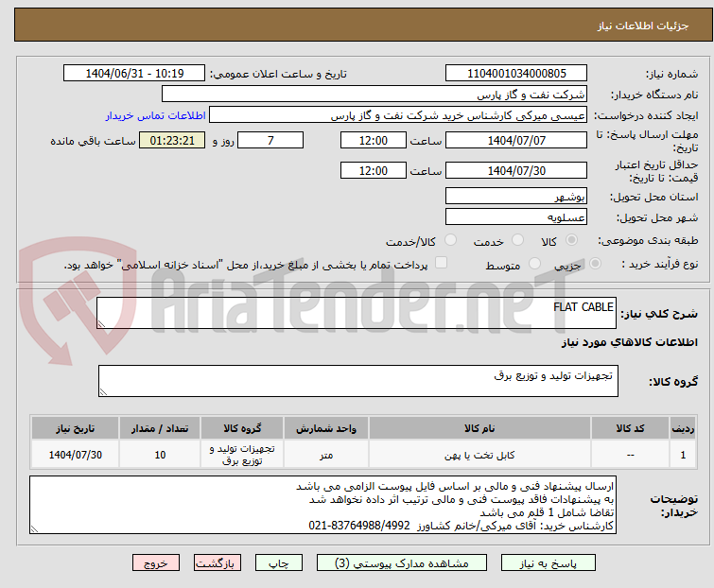The image size is (714, 588).
Task: Grab the resize handle of buyer notes textarea
Action: (34, 529)
